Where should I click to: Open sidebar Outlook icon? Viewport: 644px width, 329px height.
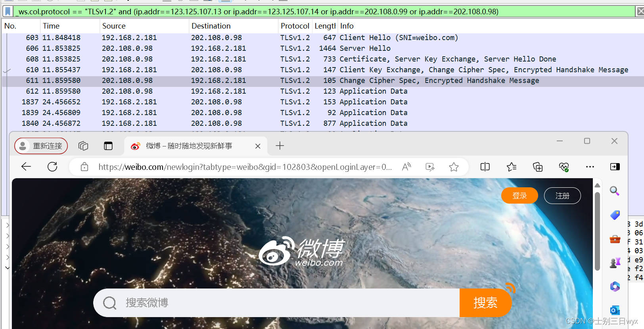pos(615,310)
